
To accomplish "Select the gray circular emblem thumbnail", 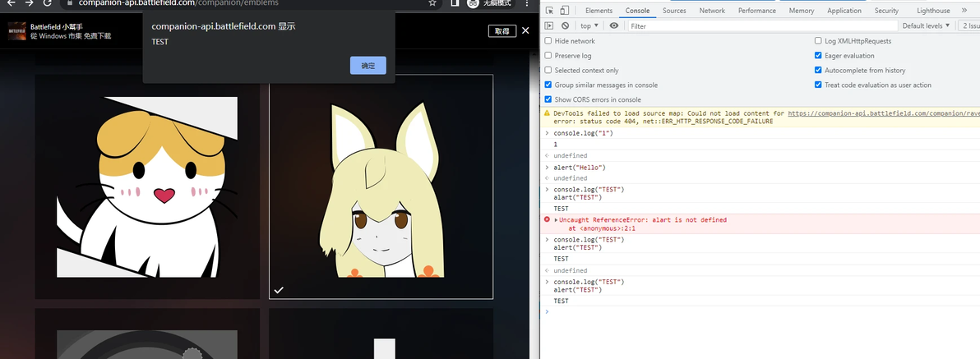I will tap(147, 334).
